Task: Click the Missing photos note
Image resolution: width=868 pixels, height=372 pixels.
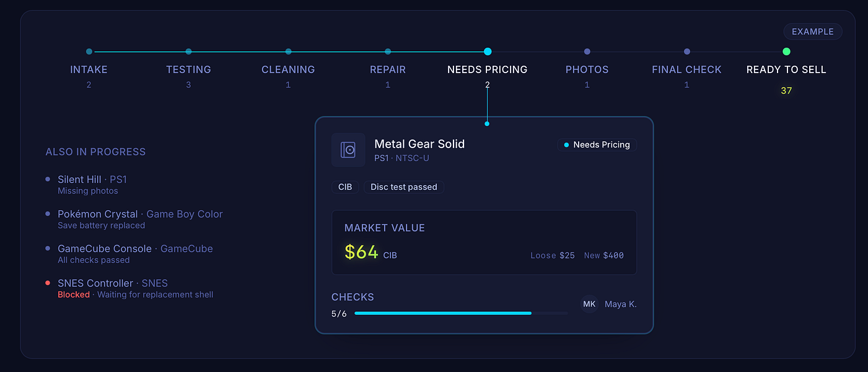Action: click(88, 190)
